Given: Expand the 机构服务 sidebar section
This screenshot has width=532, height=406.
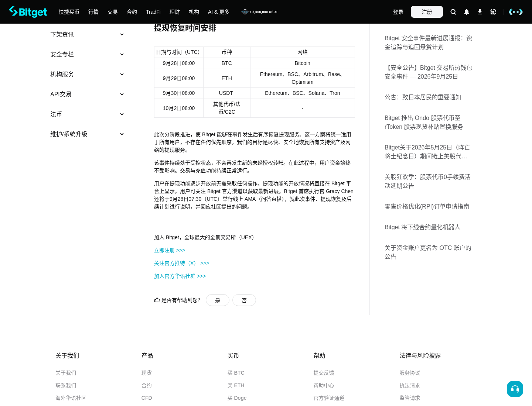Looking at the screenshot, I should pos(87,74).
